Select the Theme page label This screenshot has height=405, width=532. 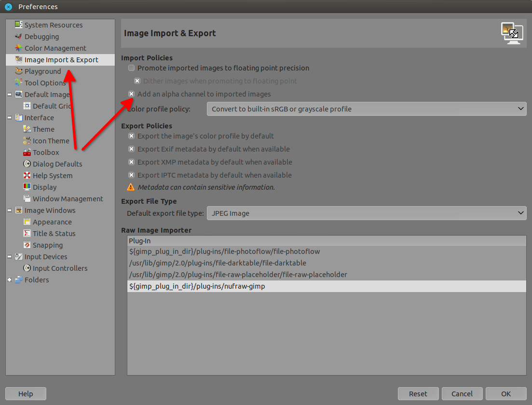[43, 129]
